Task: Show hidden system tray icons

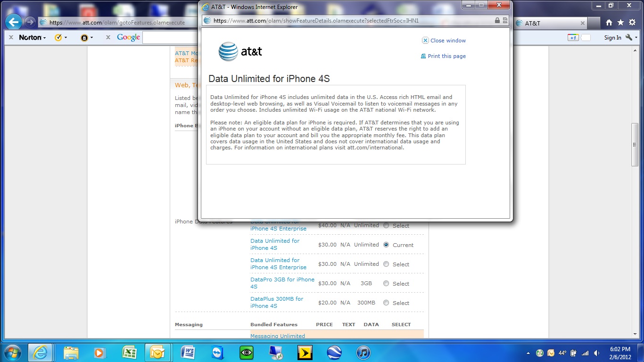Action: click(528, 353)
